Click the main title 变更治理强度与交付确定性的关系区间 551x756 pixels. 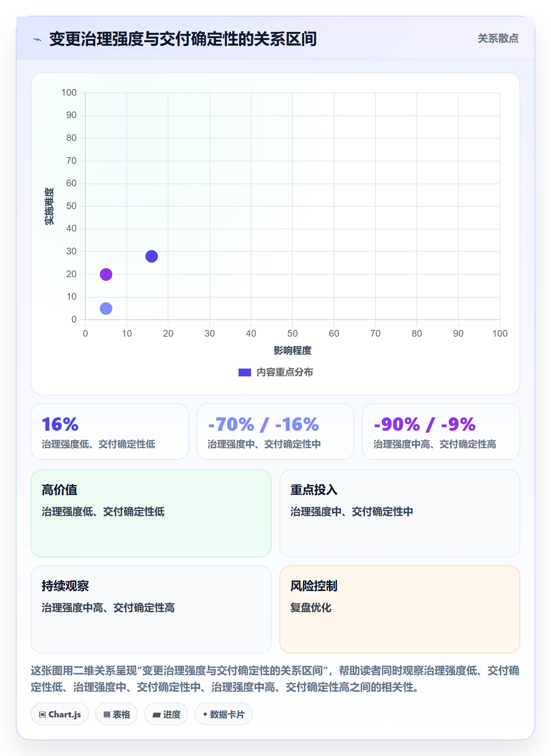click(x=183, y=39)
